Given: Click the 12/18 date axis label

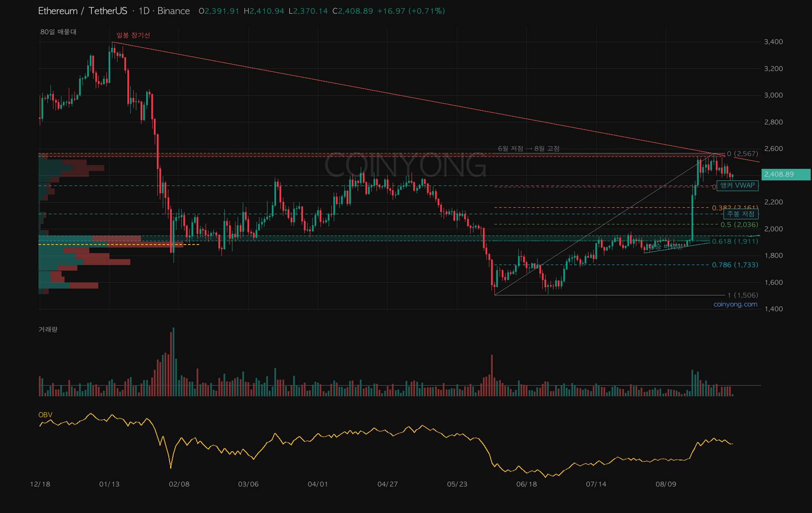Looking at the screenshot, I should tap(40, 484).
